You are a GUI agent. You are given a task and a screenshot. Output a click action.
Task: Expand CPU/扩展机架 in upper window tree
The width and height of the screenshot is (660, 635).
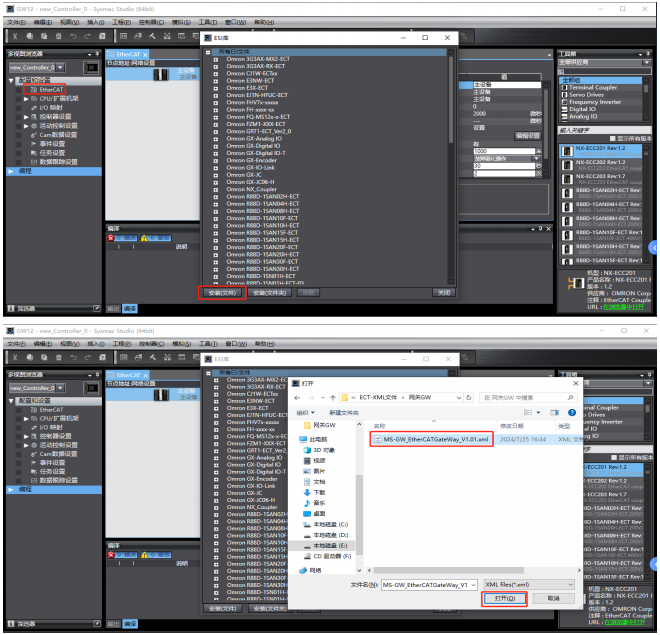pyautogui.click(x=26, y=99)
